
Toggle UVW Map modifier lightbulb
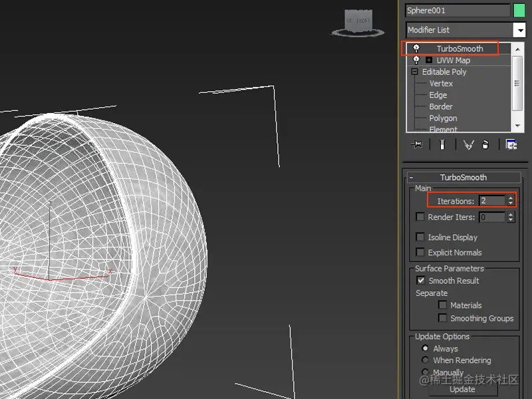coord(416,60)
